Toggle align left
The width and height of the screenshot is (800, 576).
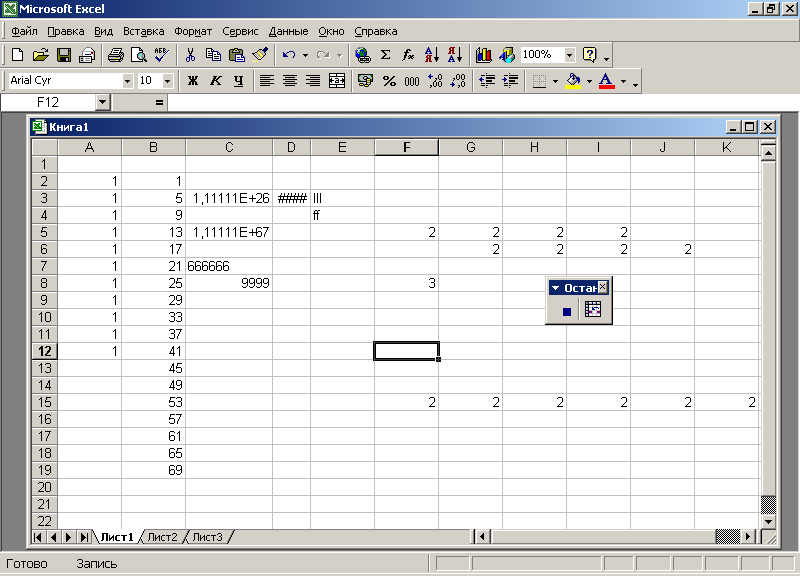[267, 81]
